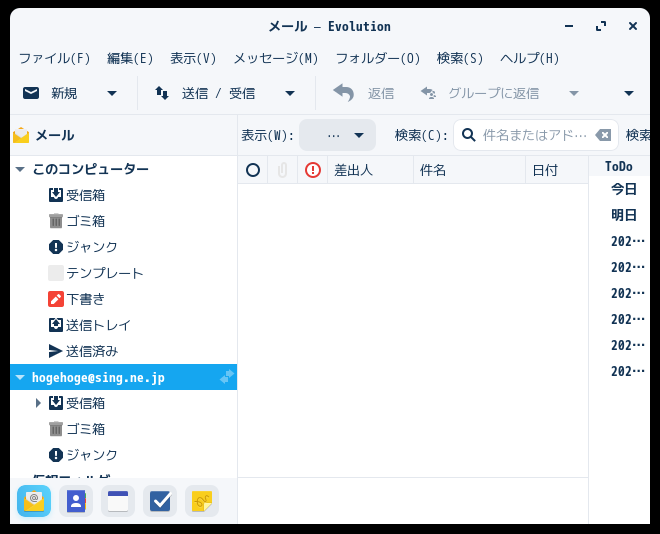Select the テンプレート folder
Image resolution: width=660 pixels, height=534 pixels.
123,273
